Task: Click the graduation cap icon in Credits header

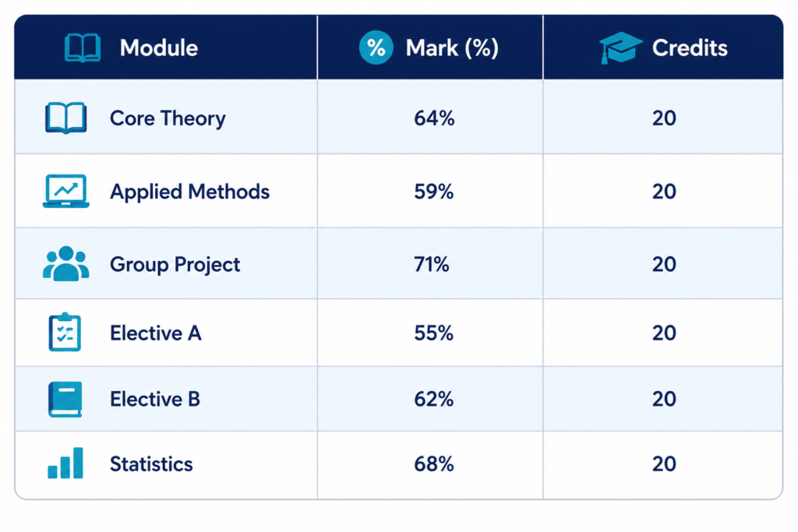Action: click(620, 48)
